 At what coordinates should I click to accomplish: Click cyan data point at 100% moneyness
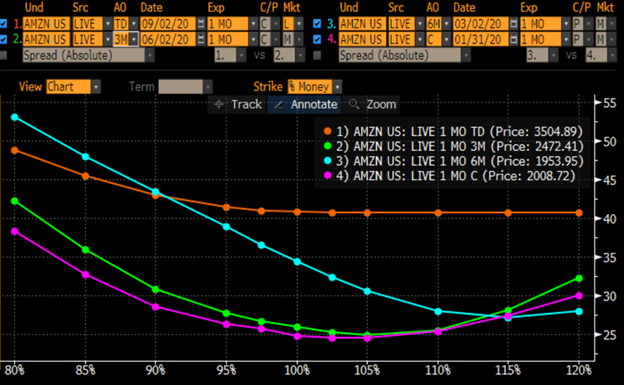(x=297, y=262)
